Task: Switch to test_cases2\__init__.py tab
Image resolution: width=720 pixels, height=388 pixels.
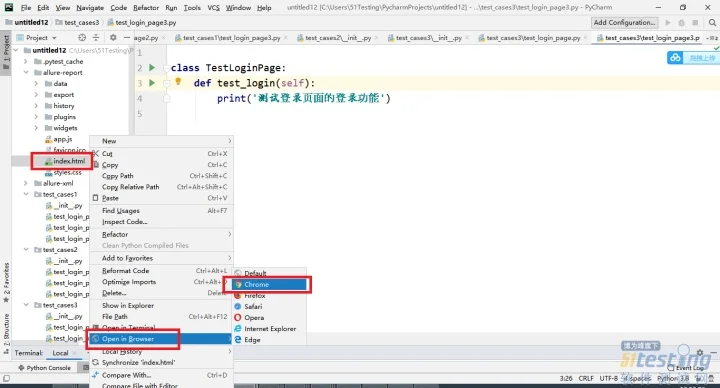Action: tap(338, 38)
